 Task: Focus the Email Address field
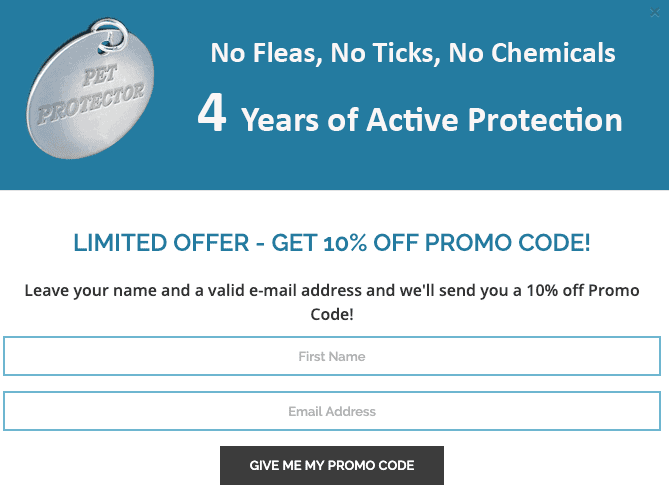tap(332, 411)
